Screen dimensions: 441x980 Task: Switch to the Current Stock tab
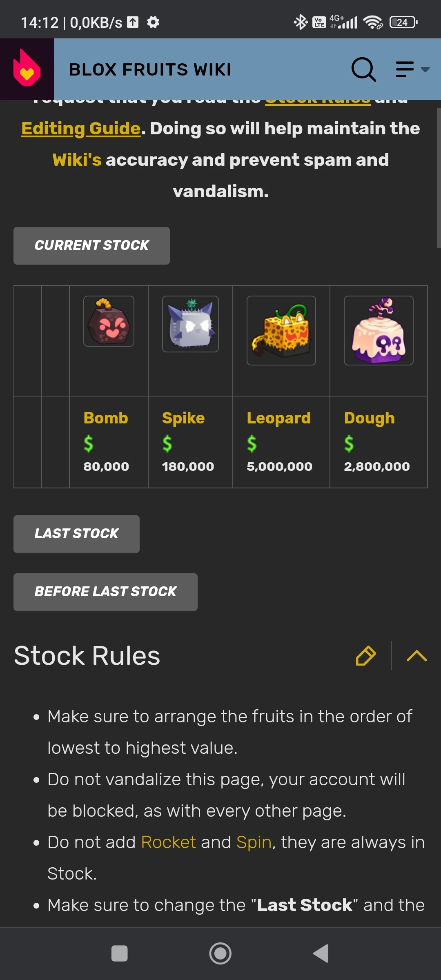(91, 246)
